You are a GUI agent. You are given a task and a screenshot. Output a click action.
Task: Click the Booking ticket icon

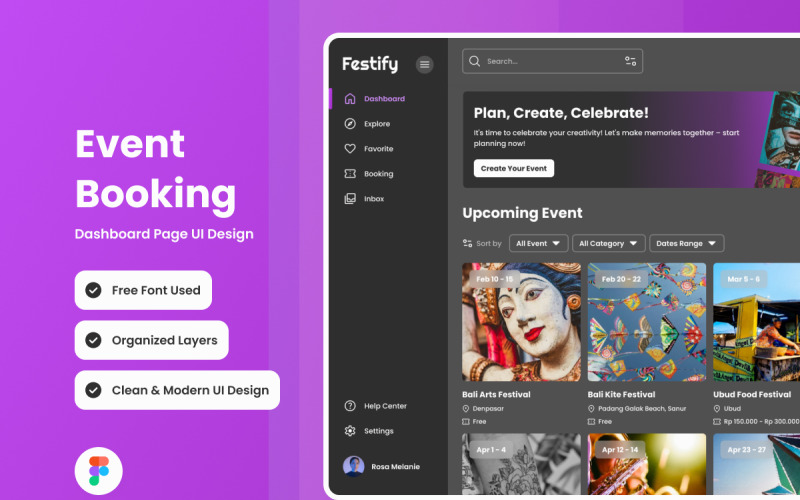pos(350,174)
